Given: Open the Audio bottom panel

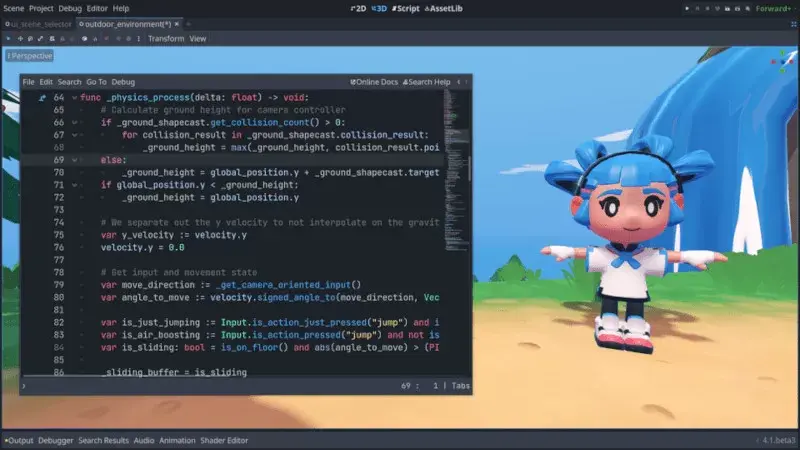Looking at the screenshot, I should [144, 441].
